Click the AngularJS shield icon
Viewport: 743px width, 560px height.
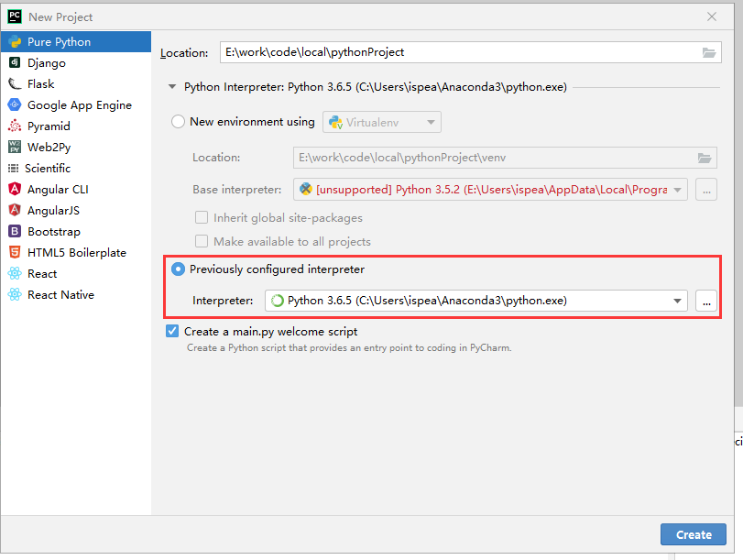(x=15, y=210)
